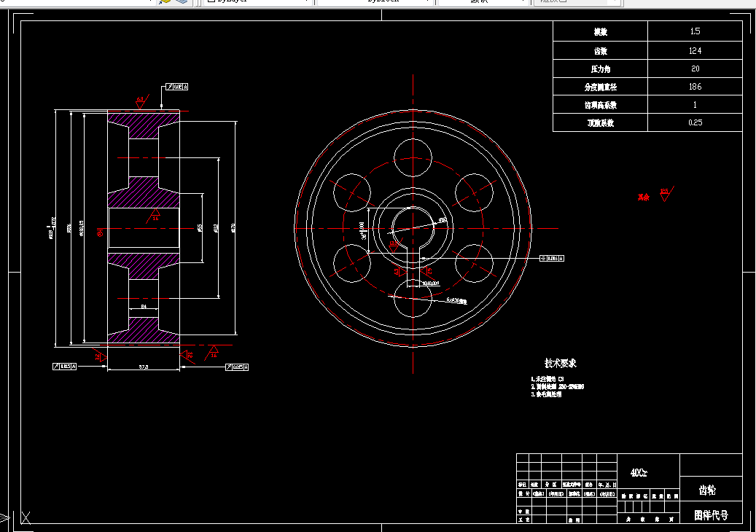Click the 6xφ30 hole callout text
Screen dimensions: 756x532
coord(456,300)
